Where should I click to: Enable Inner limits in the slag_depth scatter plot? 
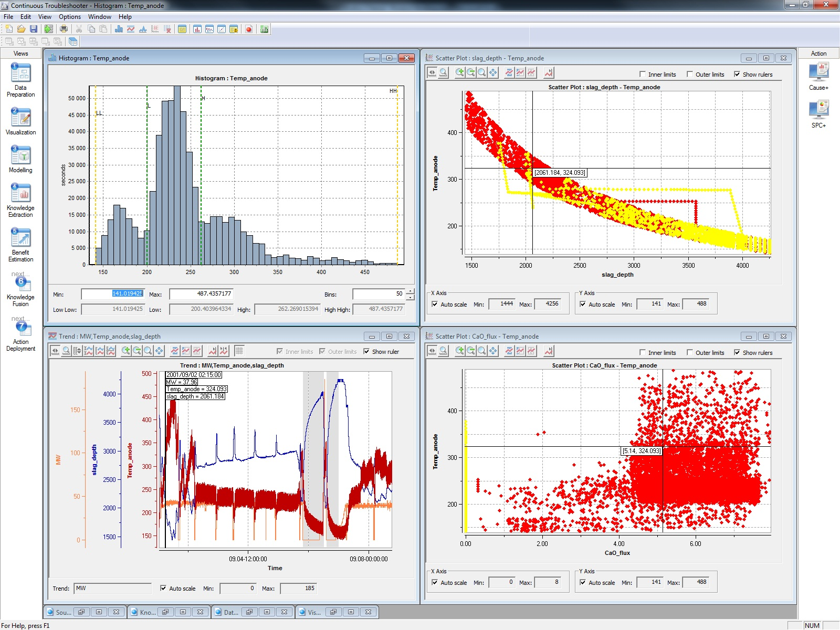click(643, 74)
